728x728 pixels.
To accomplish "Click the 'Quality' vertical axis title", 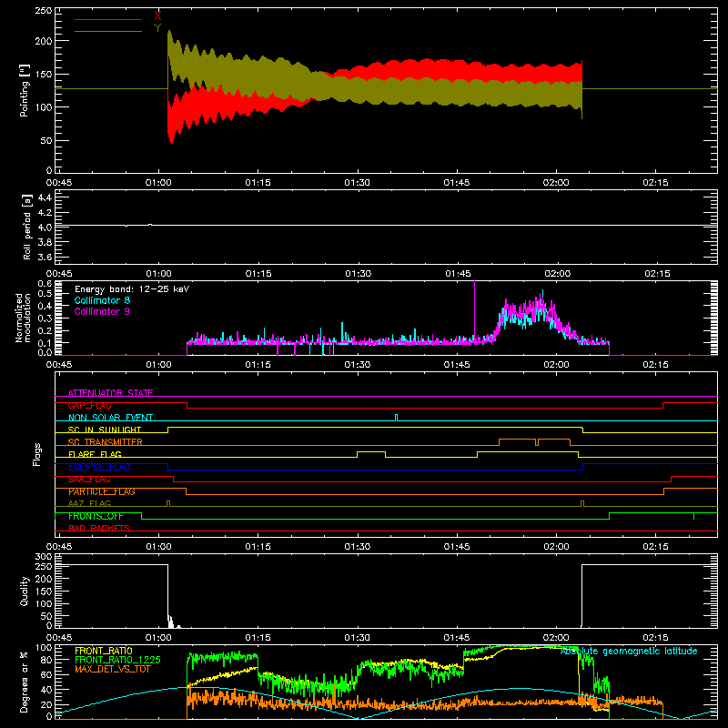I will [x=25, y=591].
